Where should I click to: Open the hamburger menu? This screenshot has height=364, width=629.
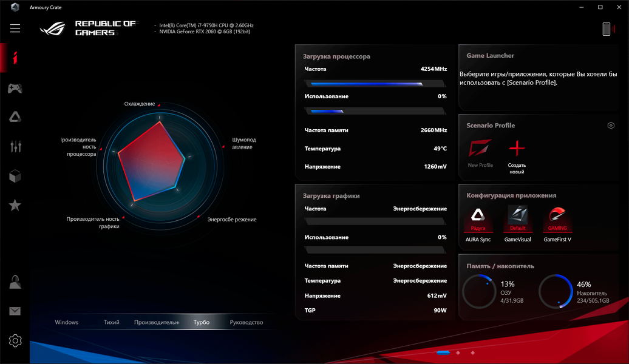pyautogui.click(x=15, y=29)
